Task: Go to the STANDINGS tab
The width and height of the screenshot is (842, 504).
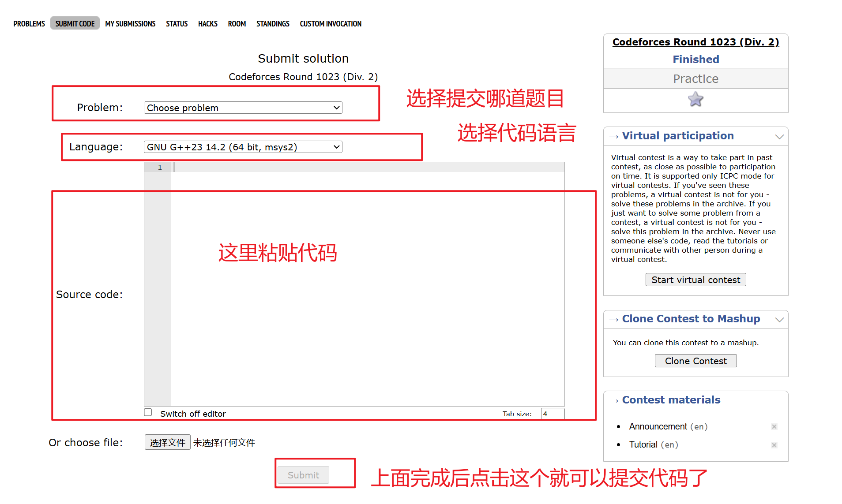Action: [x=273, y=23]
